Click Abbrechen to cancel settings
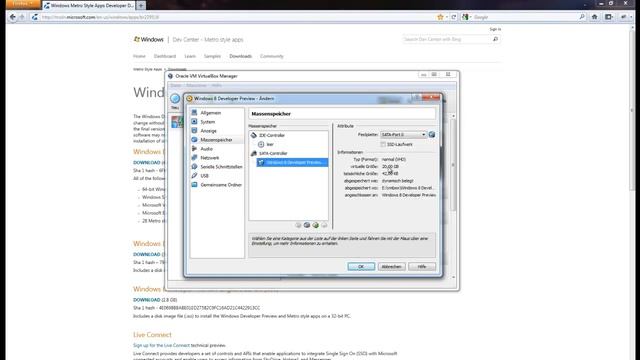 391,266
